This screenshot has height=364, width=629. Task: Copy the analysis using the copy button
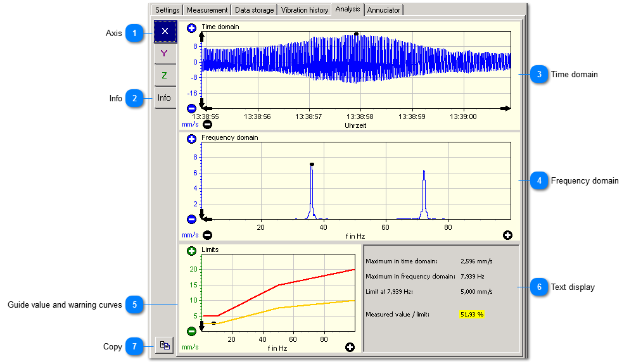click(165, 345)
